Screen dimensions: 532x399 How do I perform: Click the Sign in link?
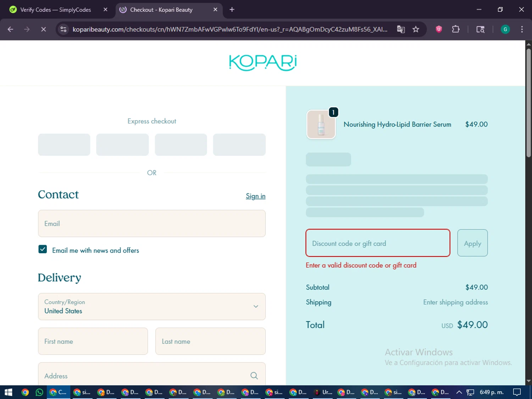pyautogui.click(x=255, y=196)
